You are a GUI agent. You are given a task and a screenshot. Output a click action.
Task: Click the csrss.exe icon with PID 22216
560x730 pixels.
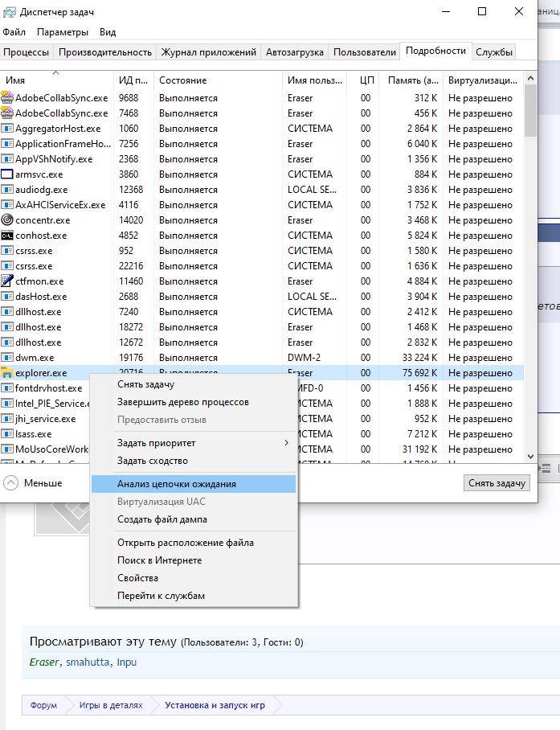point(7,266)
